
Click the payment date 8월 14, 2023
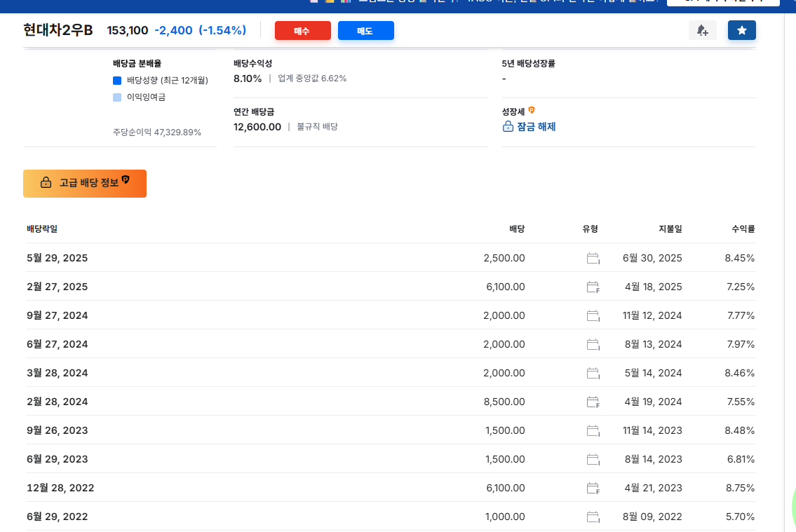pos(654,460)
